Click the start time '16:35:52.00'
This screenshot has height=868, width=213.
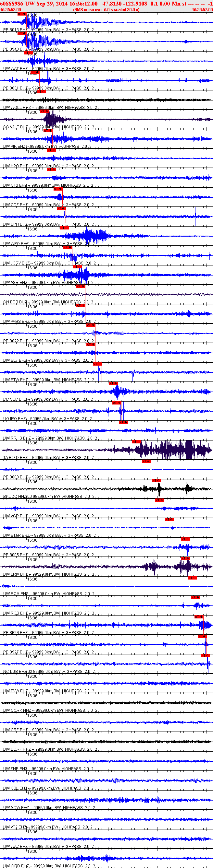tap(10, 10)
